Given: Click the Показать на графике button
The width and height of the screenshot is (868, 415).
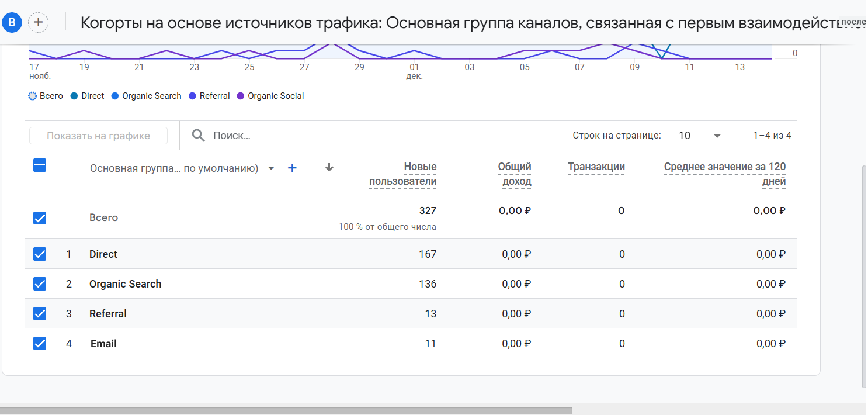Looking at the screenshot, I should [x=98, y=136].
